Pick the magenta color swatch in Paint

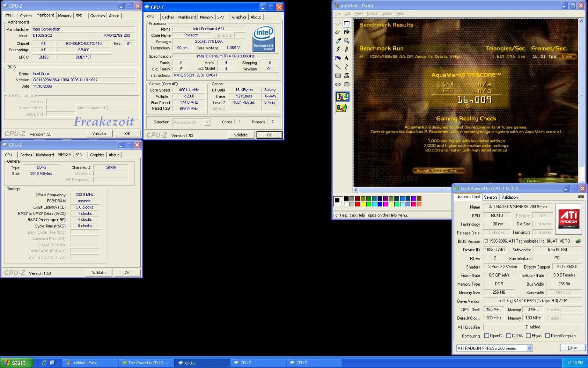pyautogui.click(x=386, y=204)
